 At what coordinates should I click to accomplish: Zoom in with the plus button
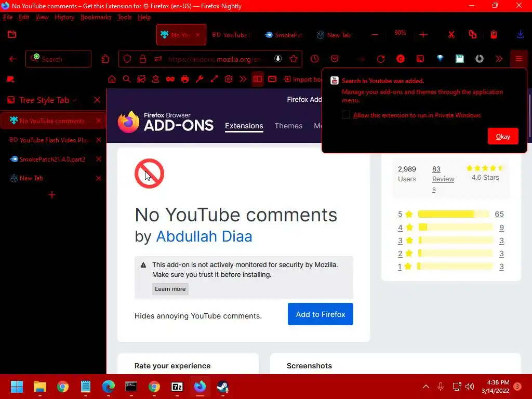423,35
